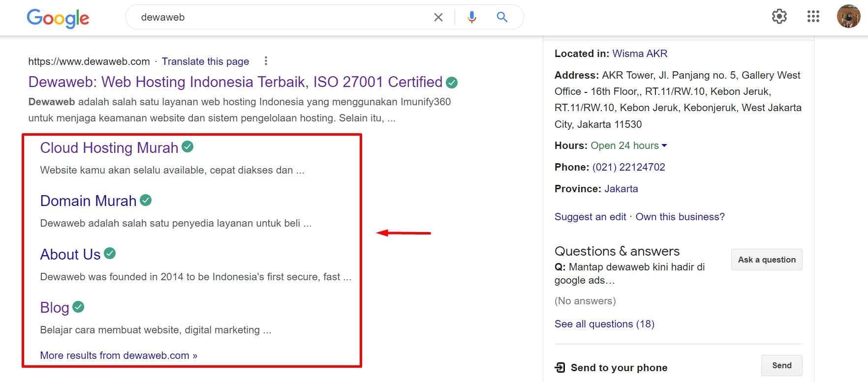Viewport: 868px width, 382px height.
Task: Click snippet Website kamu akan selalu available
Action: 172,170
